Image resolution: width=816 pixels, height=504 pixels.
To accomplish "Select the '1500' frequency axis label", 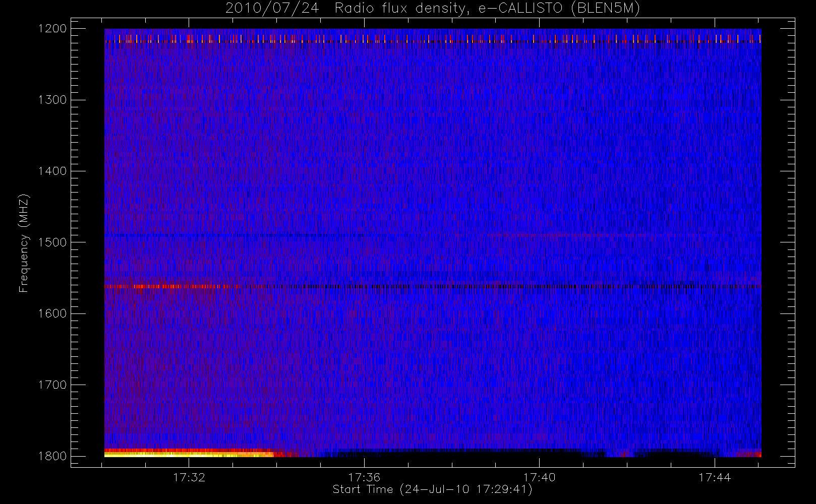I will [x=52, y=242].
